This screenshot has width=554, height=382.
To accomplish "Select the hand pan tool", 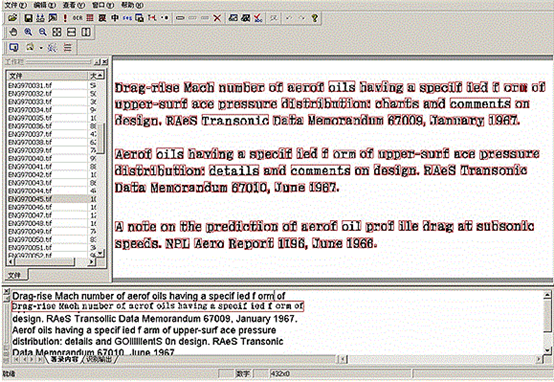I will click(13, 32).
